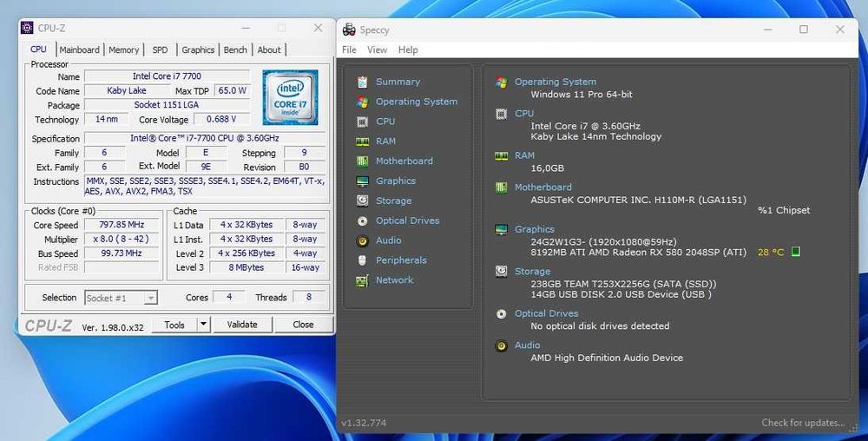Click the disc icon beside Optical Drives summary heading

pyautogui.click(x=502, y=313)
